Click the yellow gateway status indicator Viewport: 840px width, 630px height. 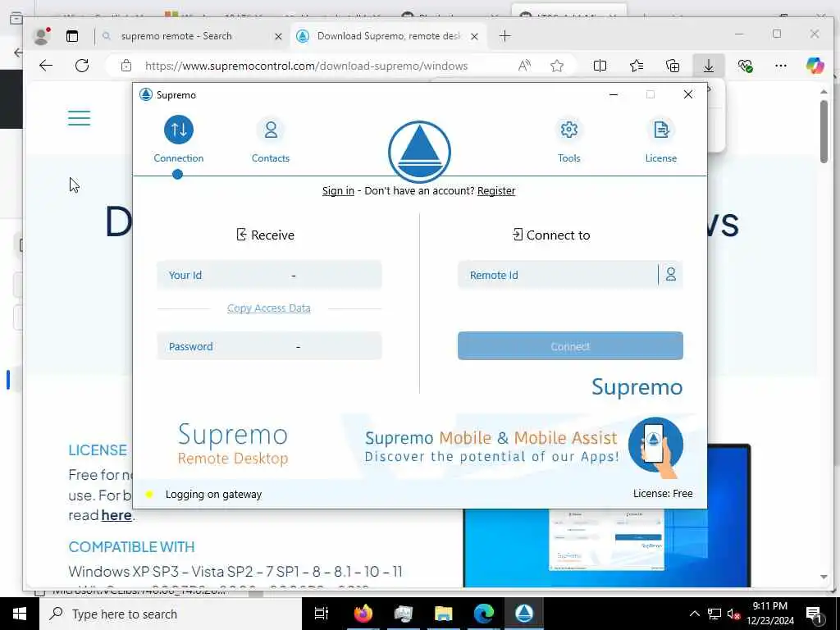coord(149,494)
